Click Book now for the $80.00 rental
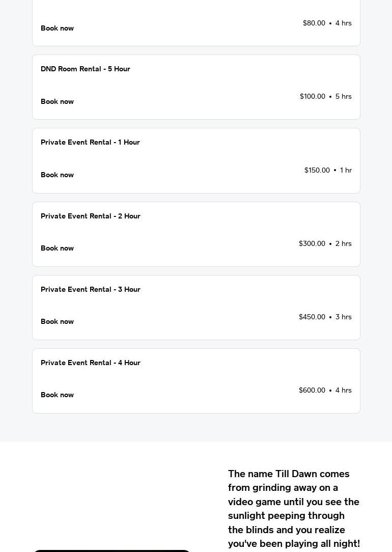This screenshot has height=552, width=392. [57, 28]
